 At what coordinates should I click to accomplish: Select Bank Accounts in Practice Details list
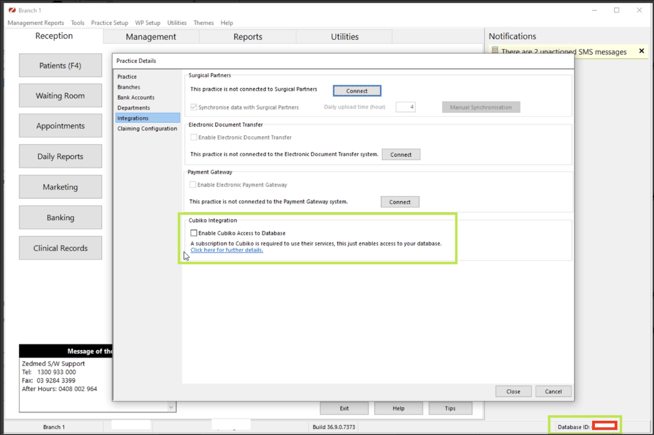coord(135,97)
